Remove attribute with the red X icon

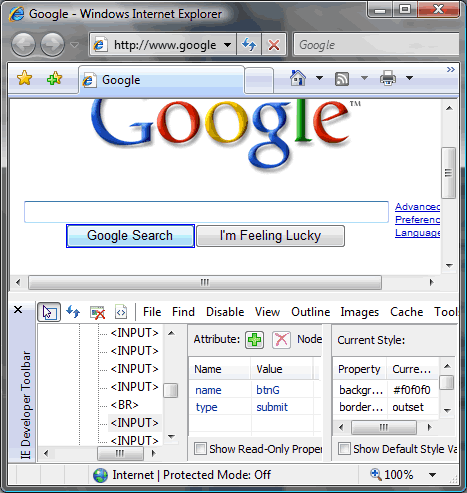pyautogui.click(x=281, y=340)
